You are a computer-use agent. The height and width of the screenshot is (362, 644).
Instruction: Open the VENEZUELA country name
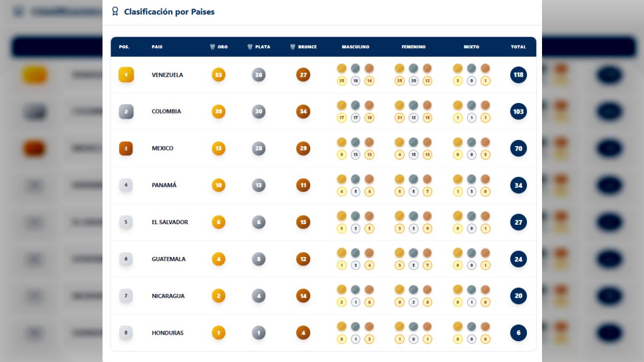point(167,75)
